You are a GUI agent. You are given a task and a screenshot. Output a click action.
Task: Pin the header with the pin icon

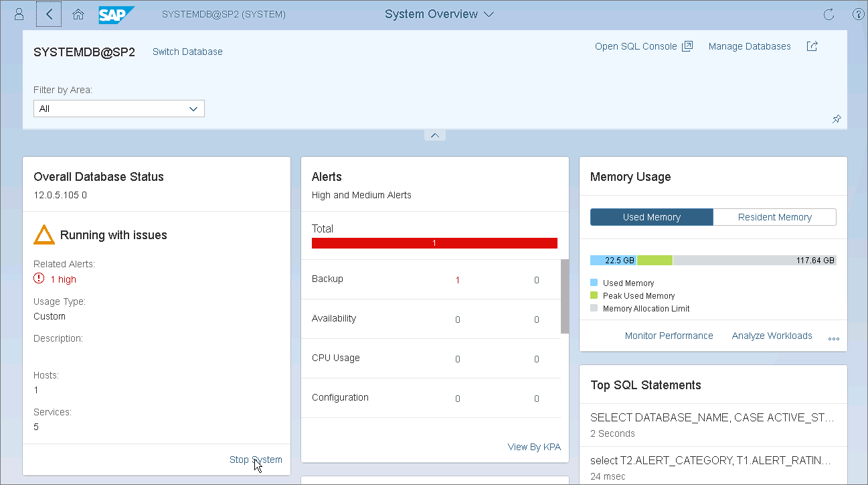click(837, 119)
